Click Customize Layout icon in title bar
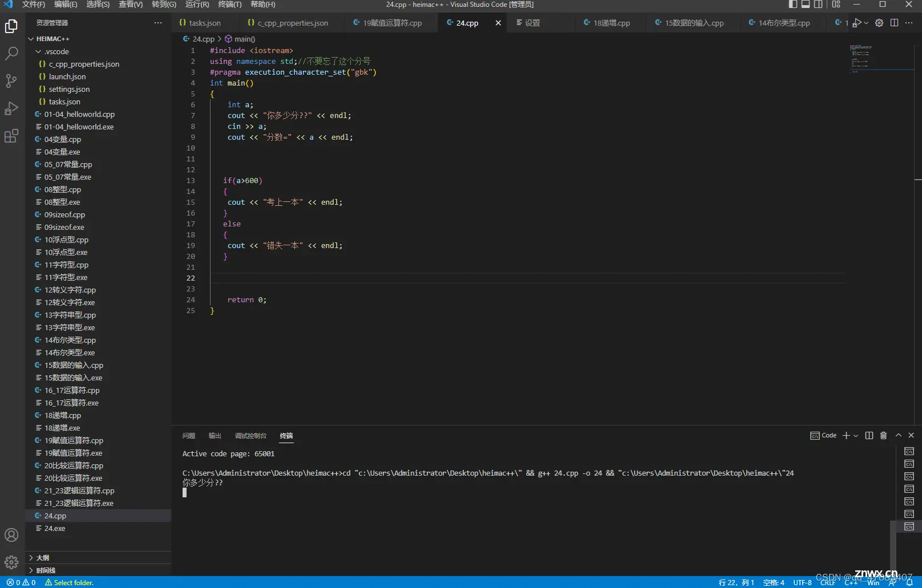922x588 pixels. click(836, 5)
